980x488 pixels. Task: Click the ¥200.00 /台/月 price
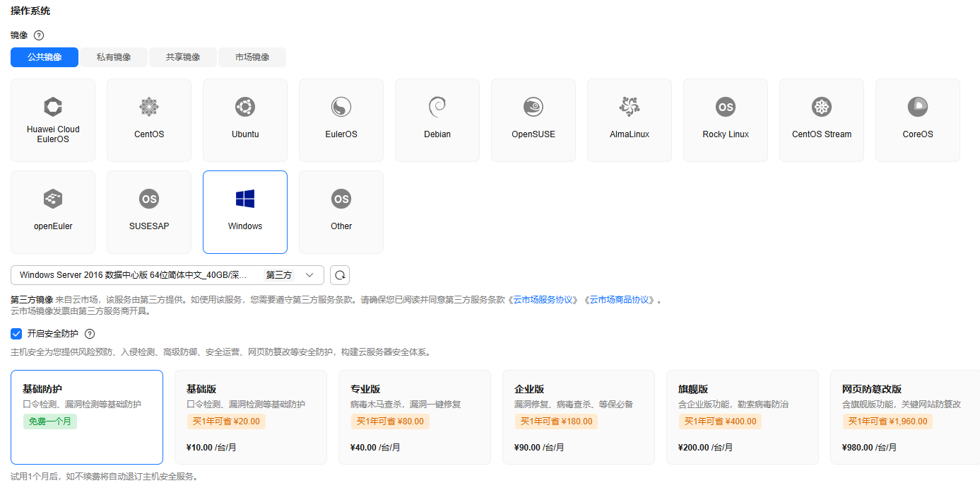pyautogui.click(x=705, y=448)
